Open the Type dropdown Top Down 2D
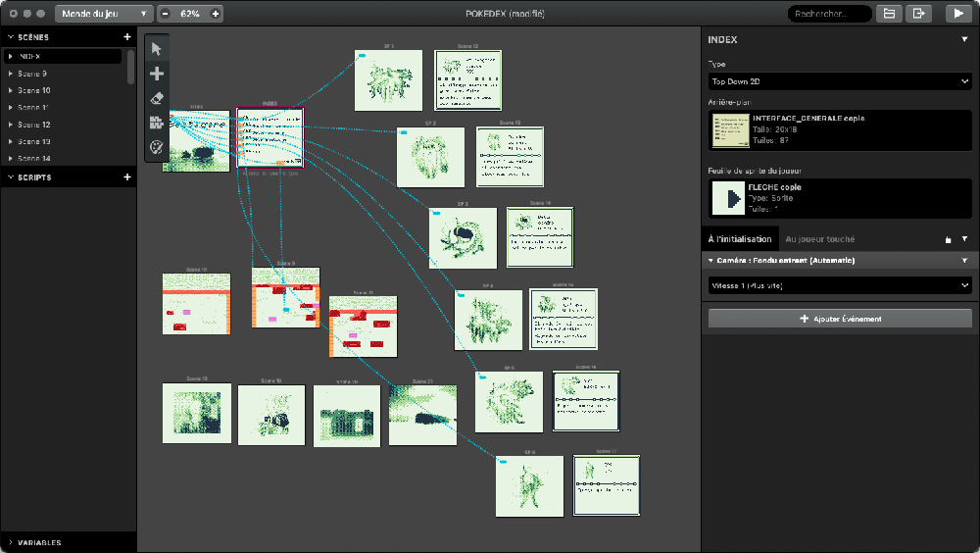980x553 pixels. click(x=840, y=81)
